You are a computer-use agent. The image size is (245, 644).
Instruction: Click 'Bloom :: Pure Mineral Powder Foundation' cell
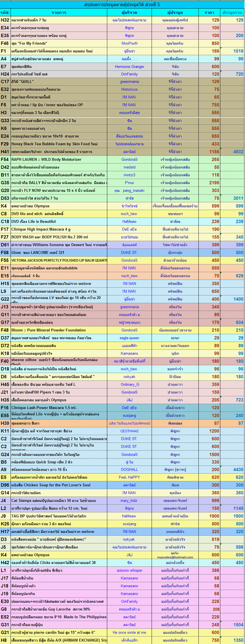click(59, 330)
